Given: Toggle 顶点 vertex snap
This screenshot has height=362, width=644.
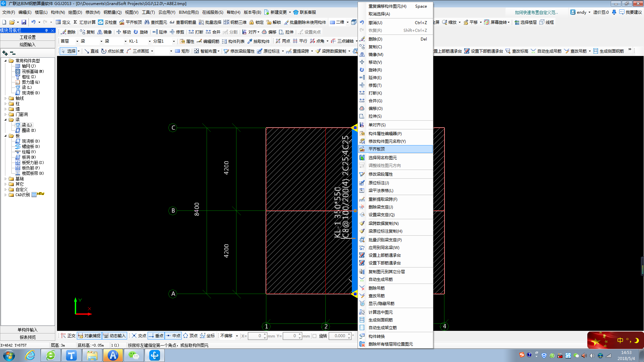Looking at the screenshot, I should tap(190, 336).
